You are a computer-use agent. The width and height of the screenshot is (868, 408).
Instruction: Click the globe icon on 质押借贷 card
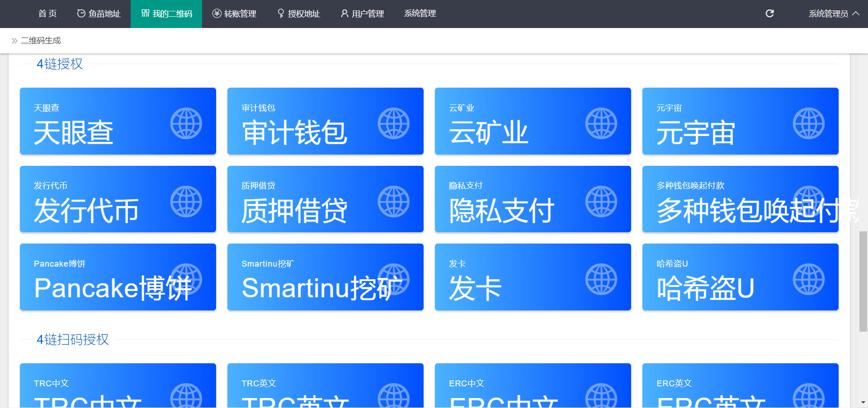393,202
